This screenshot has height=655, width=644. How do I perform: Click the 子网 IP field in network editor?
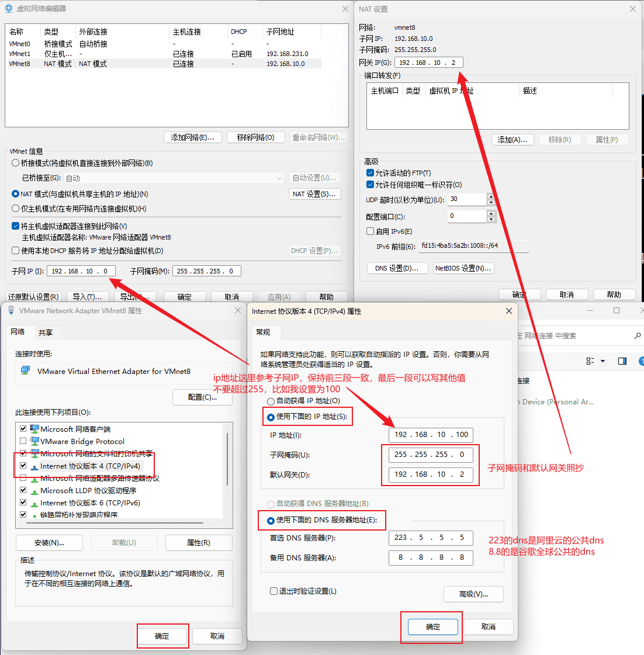(x=81, y=271)
